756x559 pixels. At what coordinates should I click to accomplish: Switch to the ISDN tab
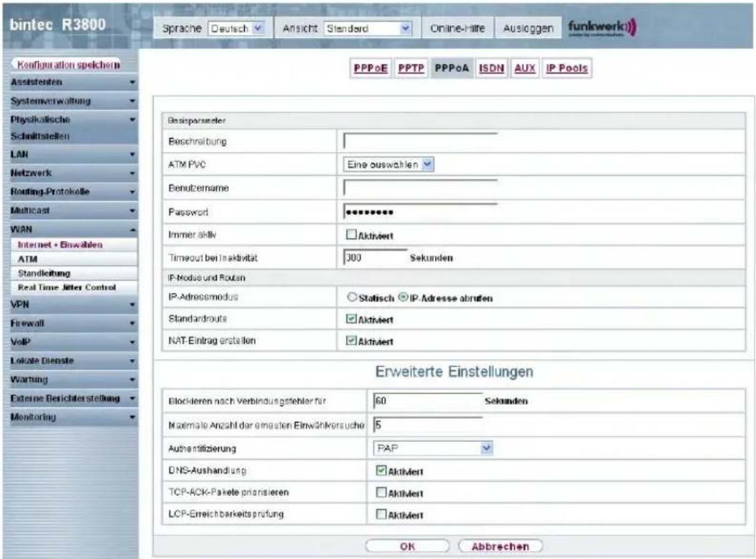coord(491,68)
